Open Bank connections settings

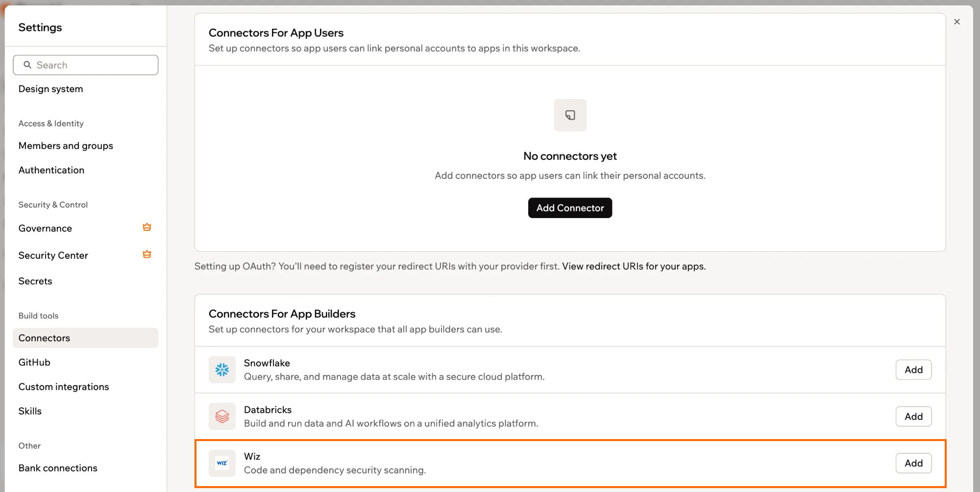(58, 468)
